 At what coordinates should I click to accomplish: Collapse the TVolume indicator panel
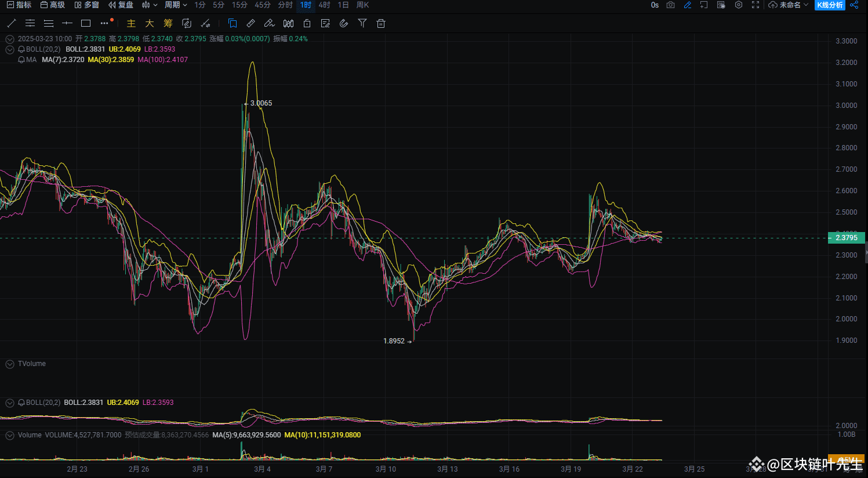pos(10,364)
